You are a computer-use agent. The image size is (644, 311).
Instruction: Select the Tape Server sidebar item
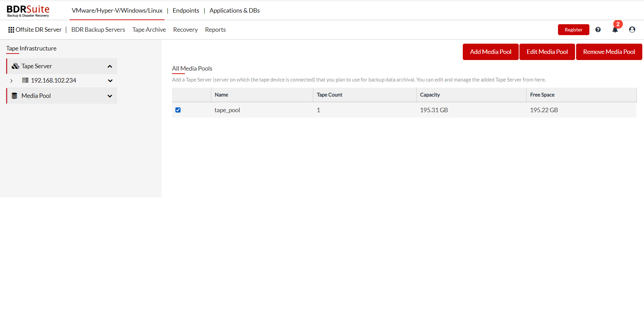[x=62, y=66]
